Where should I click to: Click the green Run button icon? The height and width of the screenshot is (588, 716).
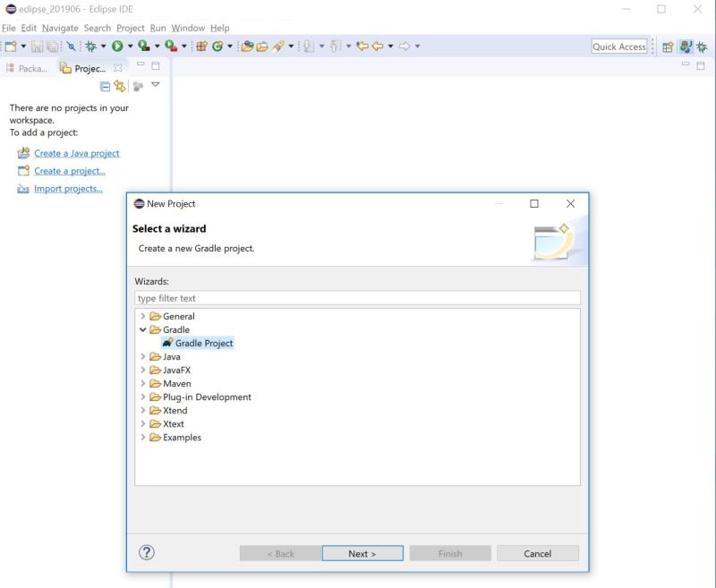coord(117,47)
